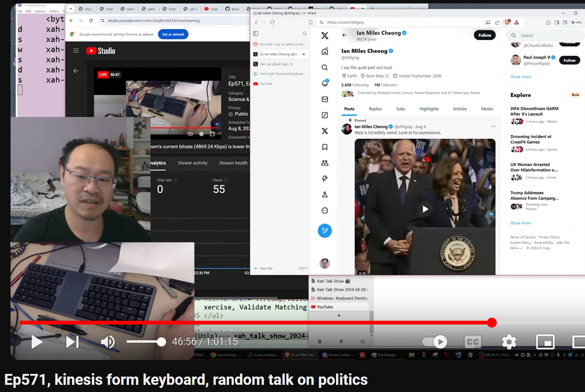Click the X logo at top of sidebar
Screen dimensions: 585x392
(x=325, y=35)
